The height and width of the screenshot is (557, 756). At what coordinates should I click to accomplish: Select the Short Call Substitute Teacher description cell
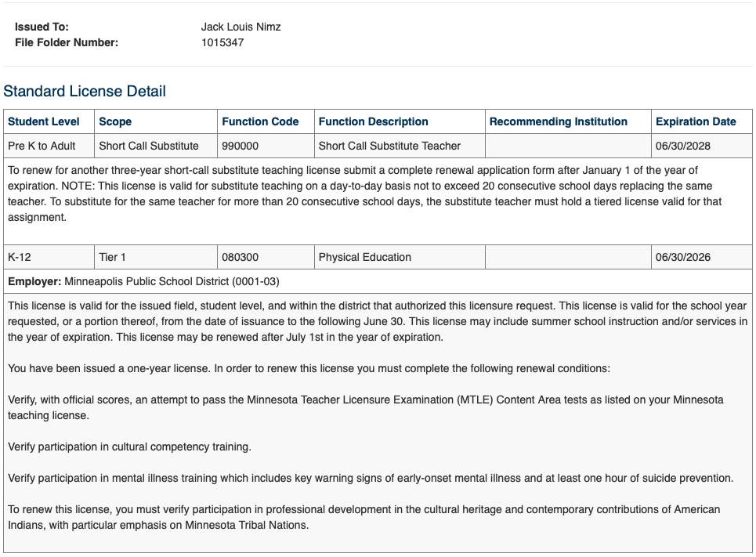389,146
